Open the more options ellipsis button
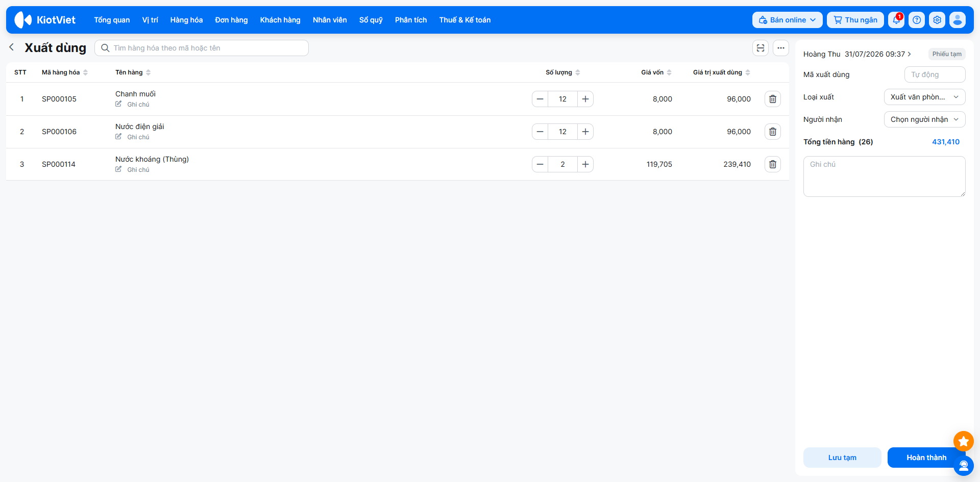The width and height of the screenshot is (980, 482). 781,48
